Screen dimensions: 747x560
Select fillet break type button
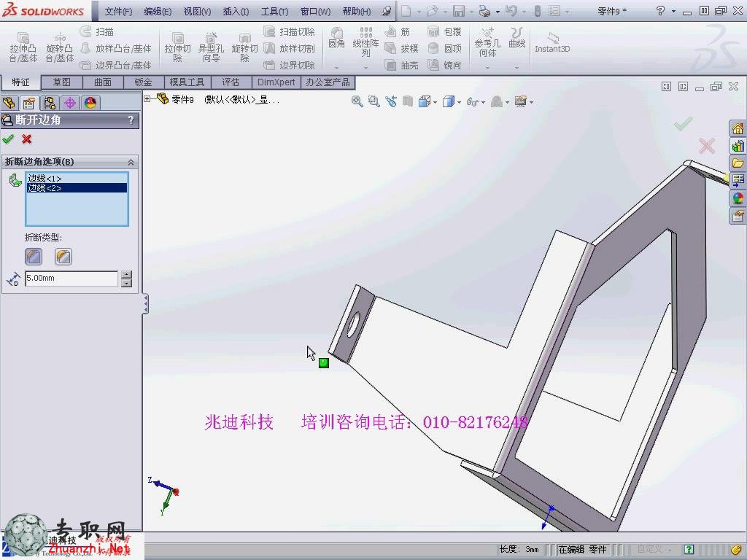(63, 257)
